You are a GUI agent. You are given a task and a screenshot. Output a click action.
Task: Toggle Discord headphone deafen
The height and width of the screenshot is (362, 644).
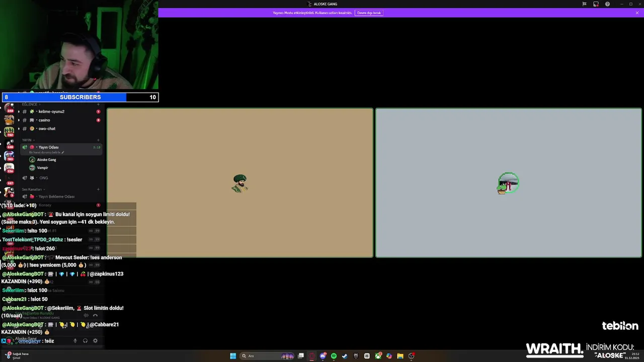pyautogui.click(x=85, y=341)
